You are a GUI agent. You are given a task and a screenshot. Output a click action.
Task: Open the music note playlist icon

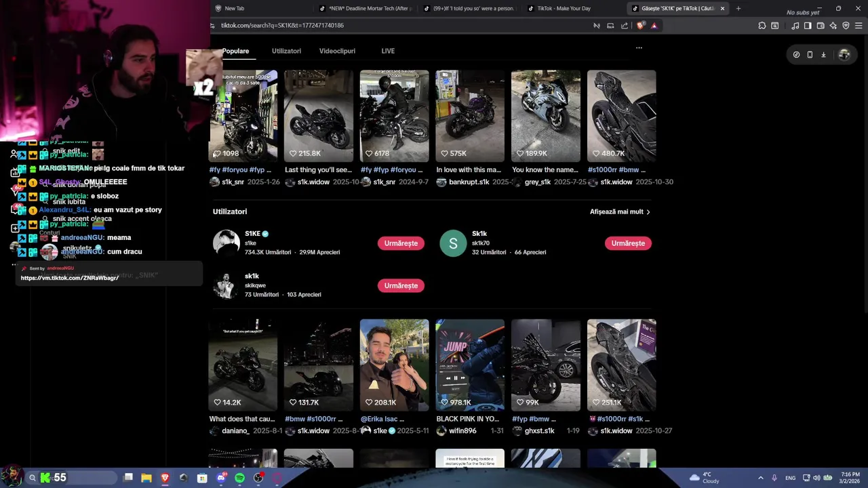(795, 26)
